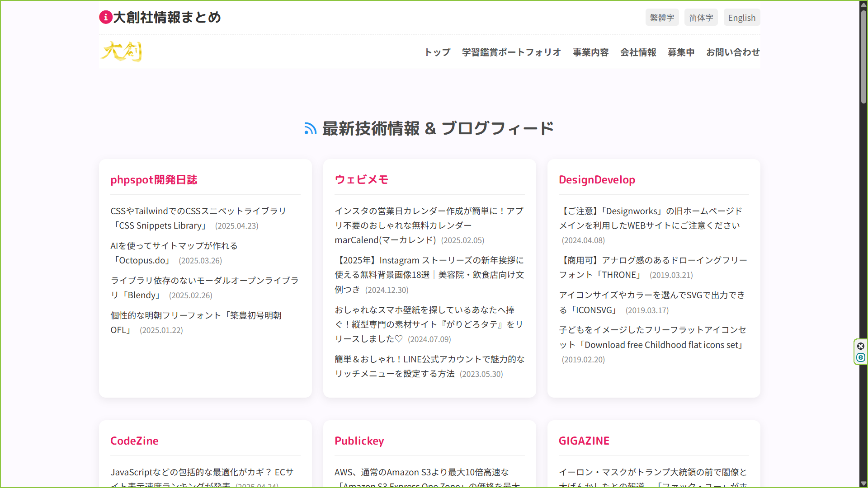Switch language to English
The image size is (868, 488).
[741, 18]
